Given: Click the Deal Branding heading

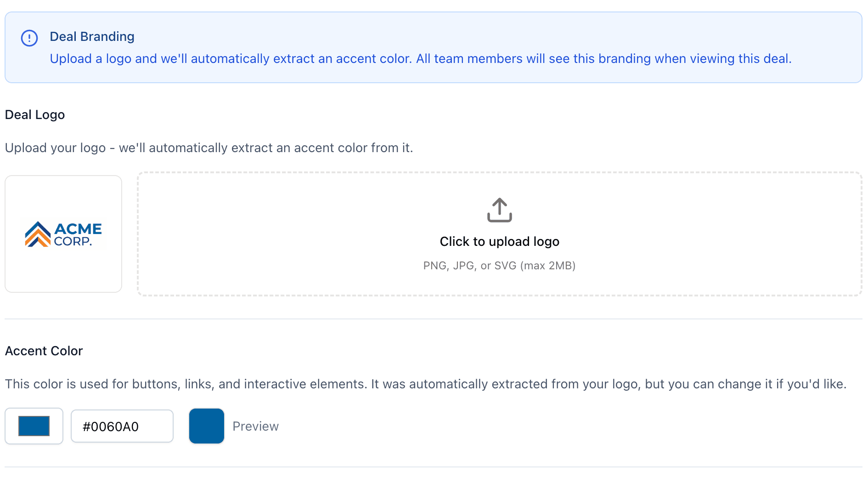Looking at the screenshot, I should tap(92, 36).
